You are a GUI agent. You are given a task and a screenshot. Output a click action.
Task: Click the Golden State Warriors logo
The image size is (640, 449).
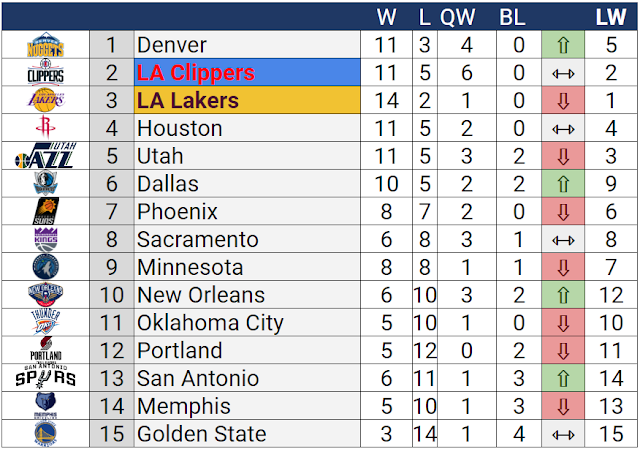pyautogui.click(x=45, y=433)
